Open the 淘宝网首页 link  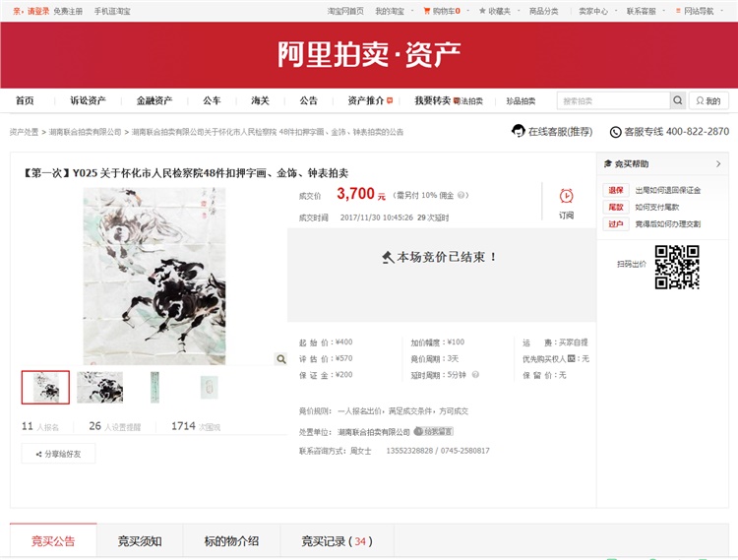coord(345,11)
